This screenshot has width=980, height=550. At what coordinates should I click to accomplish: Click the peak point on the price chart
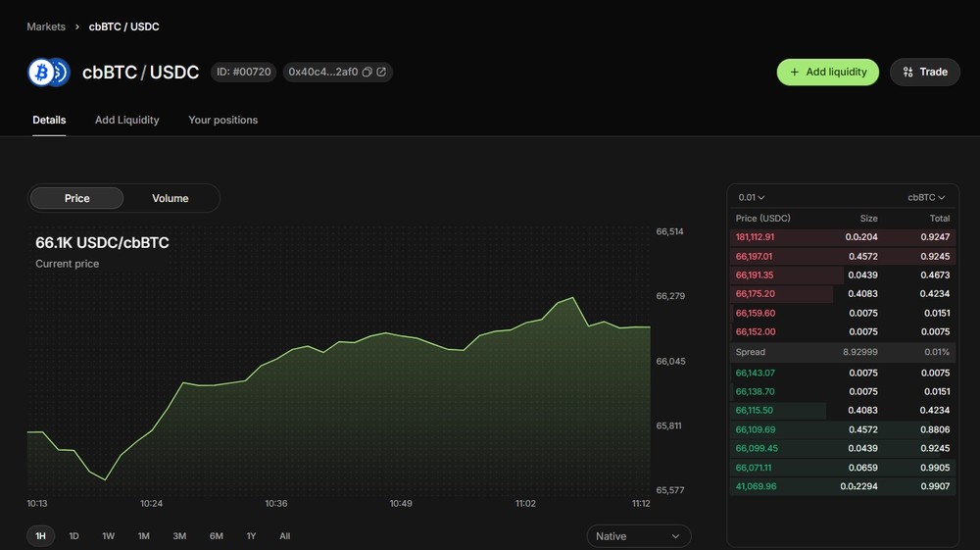click(572, 298)
